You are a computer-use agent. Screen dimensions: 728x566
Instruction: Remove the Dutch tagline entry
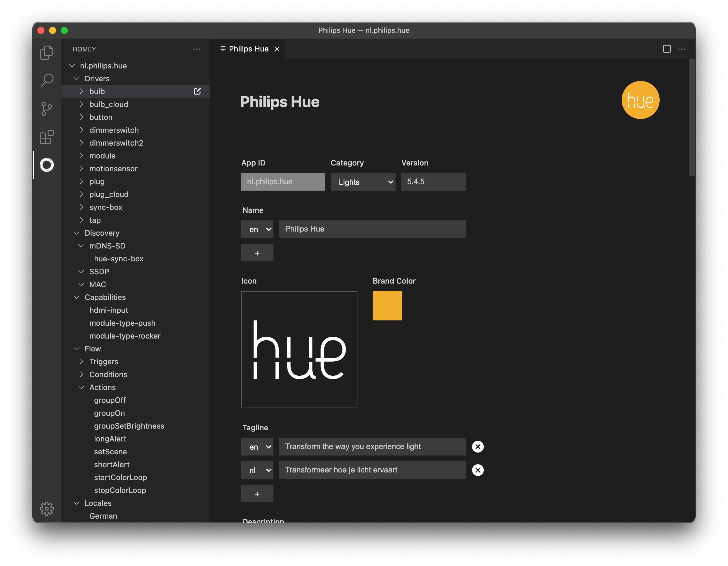(478, 470)
